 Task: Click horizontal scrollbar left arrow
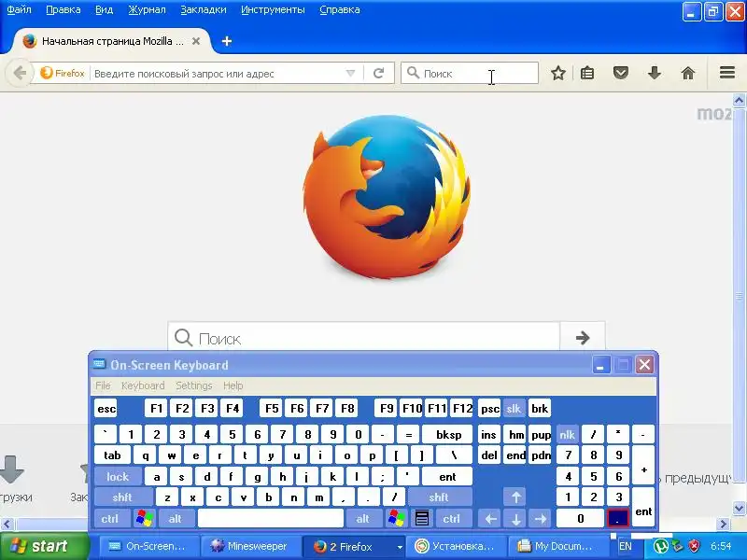(x=7, y=524)
